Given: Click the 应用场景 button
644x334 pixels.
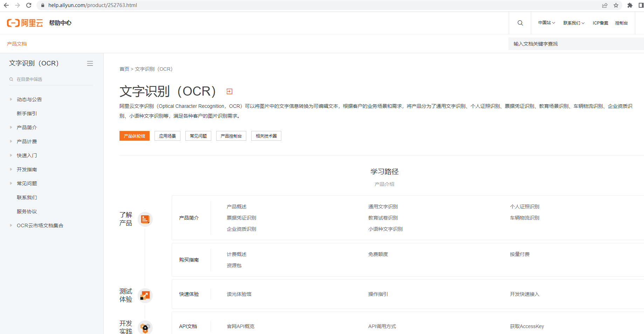Looking at the screenshot, I should coord(167,136).
